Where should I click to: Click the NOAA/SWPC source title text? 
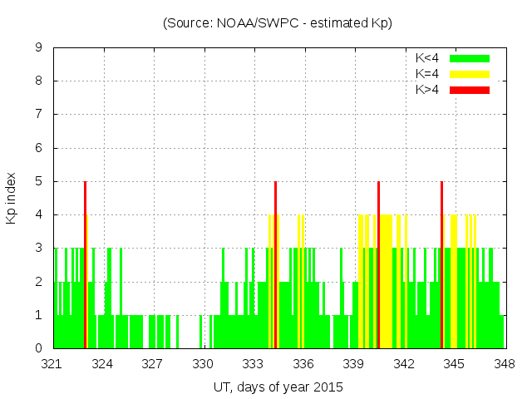(x=278, y=23)
